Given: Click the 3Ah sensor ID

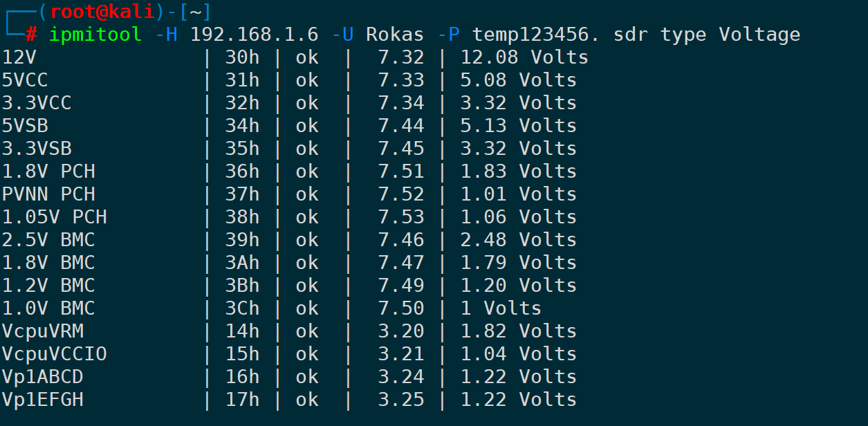Looking at the screenshot, I should (x=242, y=263).
